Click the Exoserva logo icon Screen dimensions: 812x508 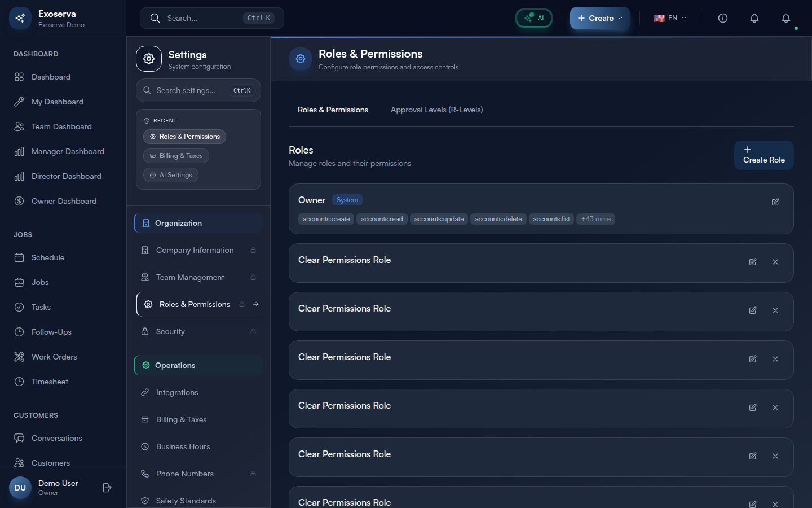[x=20, y=18]
